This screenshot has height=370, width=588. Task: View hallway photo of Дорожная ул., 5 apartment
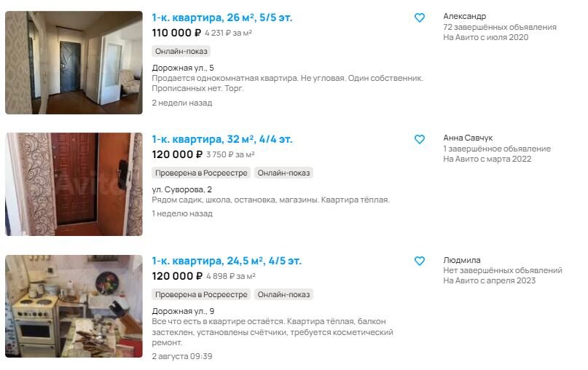74,63
